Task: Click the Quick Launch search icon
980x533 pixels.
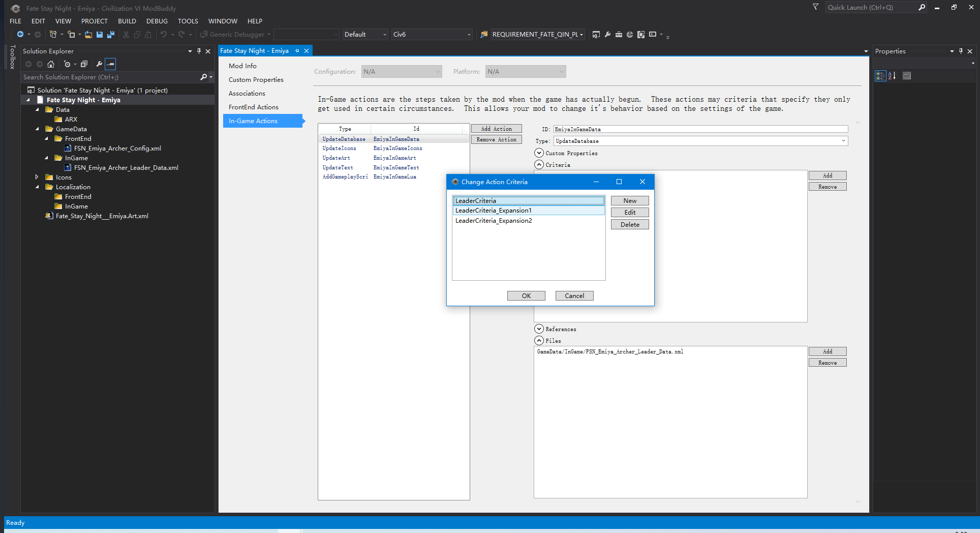Action: pyautogui.click(x=922, y=8)
